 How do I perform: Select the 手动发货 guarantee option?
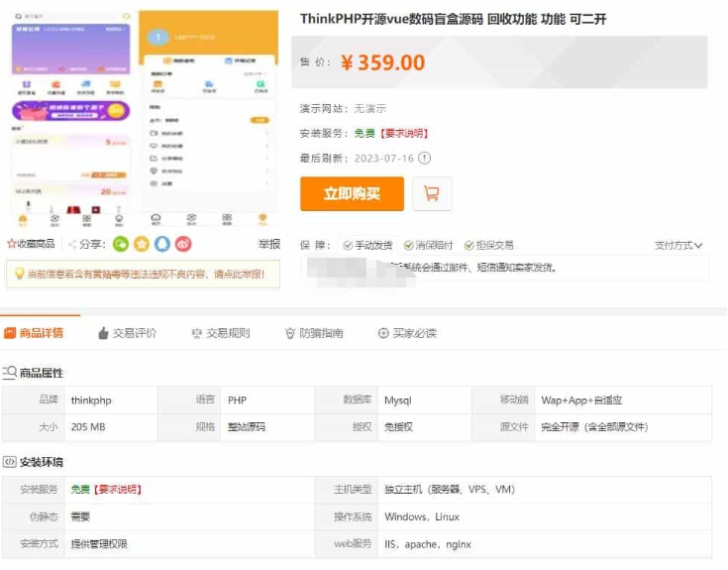click(367, 245)
